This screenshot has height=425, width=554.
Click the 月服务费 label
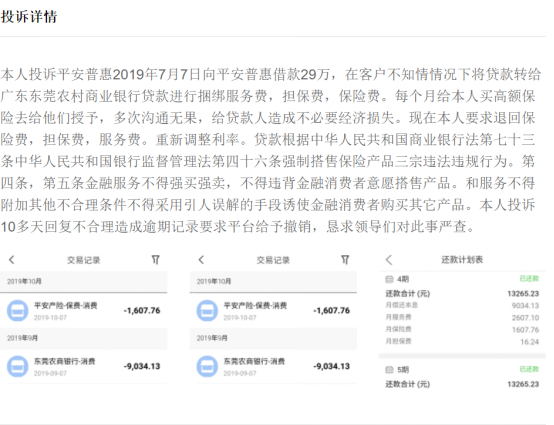(x=399, y=317)
